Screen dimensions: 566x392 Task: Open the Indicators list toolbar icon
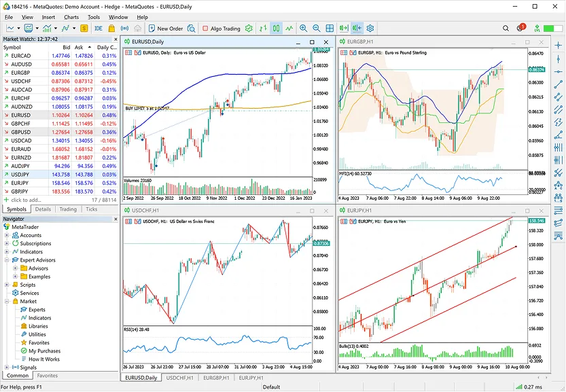[47, 28]
